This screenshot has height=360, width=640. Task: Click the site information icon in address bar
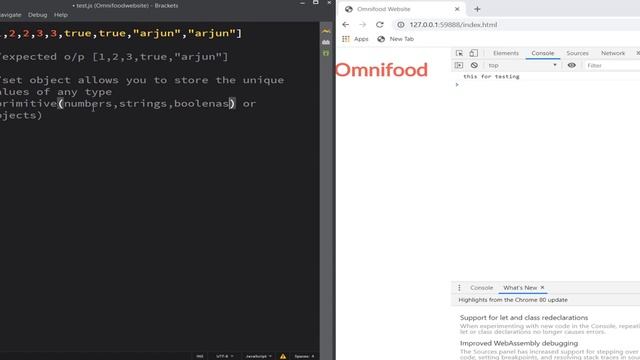point(401,24)
